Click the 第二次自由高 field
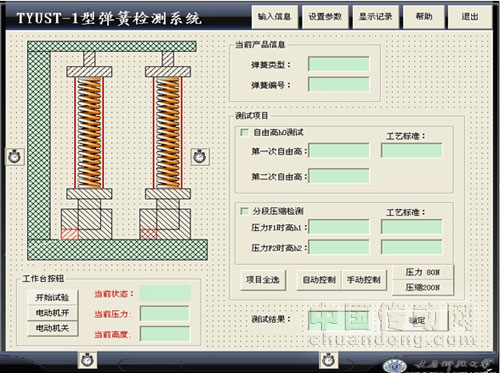Viewport: 500px width, 373px height. tap(339, 176)
